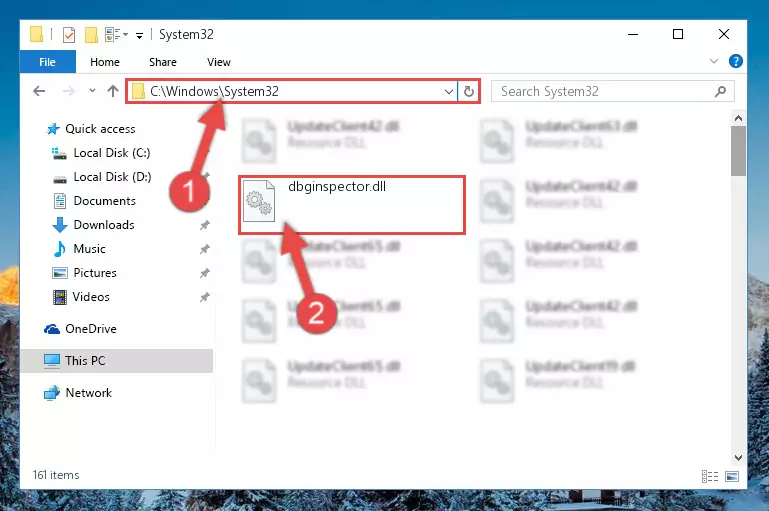Viewport: 769px width, 511px height.
Task: Select Quick access in navigation pane
Action: [x=100, y=129]
